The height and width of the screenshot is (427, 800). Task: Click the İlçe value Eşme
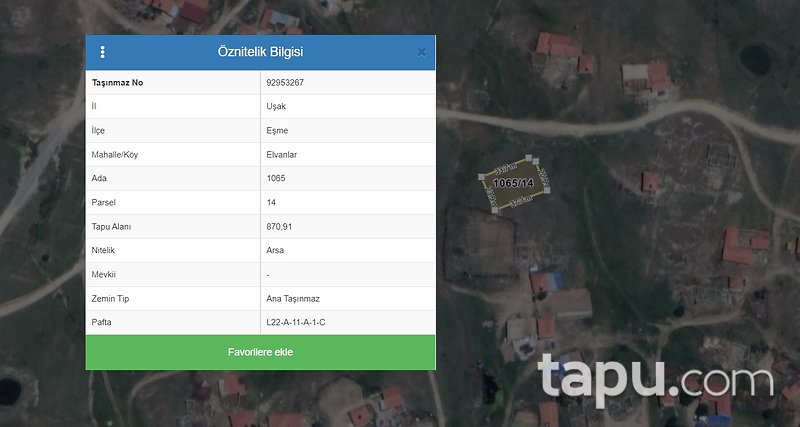277,131
